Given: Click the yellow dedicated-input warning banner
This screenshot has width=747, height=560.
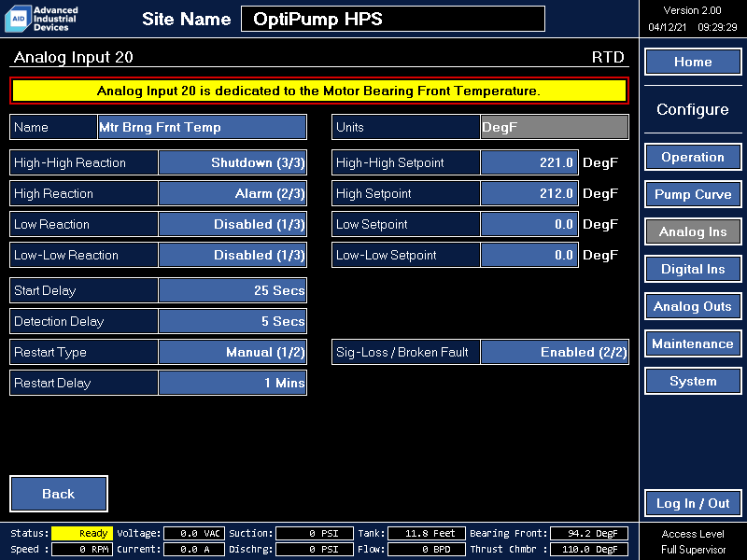Looking at the screenshot, I should pyautogui.click(x=319, y=91).
